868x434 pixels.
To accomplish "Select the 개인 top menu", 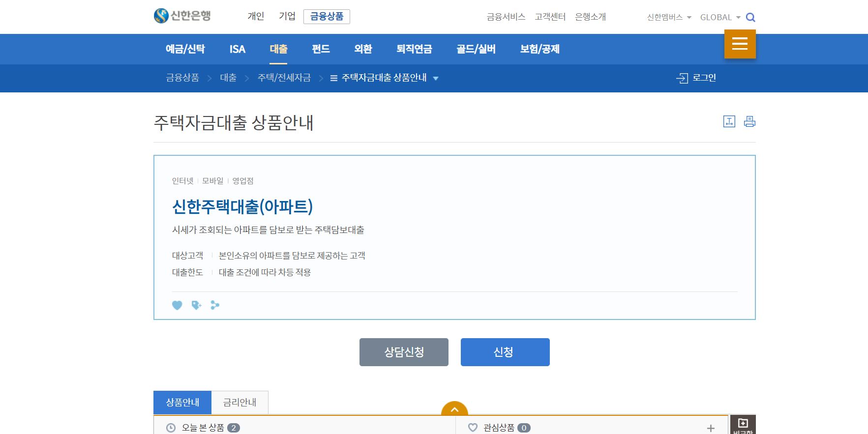I will click(x=256, y=16).
